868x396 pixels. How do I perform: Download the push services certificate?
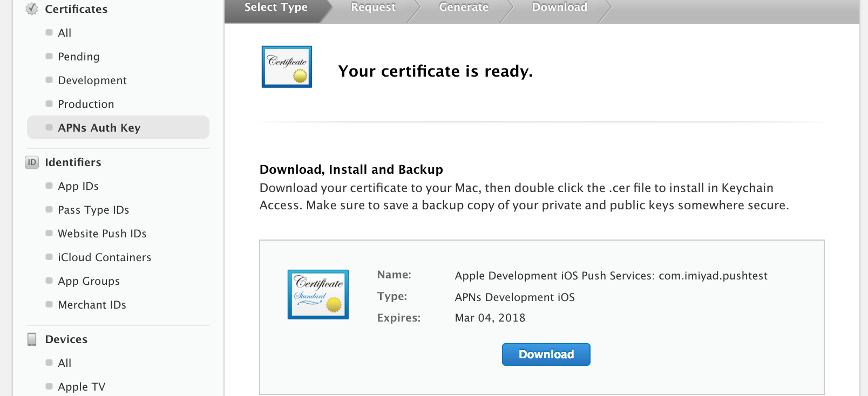tap(546, 354)
